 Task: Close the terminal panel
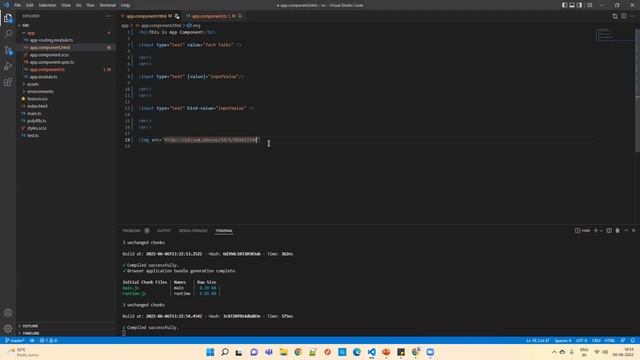pos(633,231)
